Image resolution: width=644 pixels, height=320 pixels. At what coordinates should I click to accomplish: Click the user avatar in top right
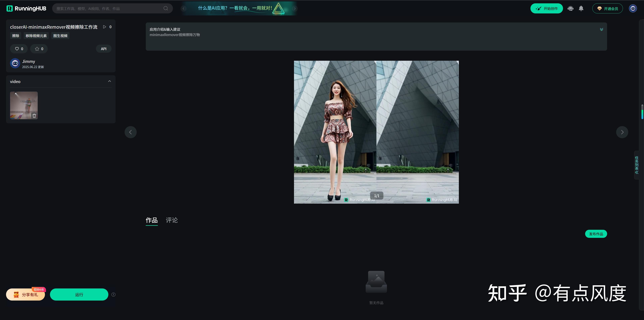point(633,8)
